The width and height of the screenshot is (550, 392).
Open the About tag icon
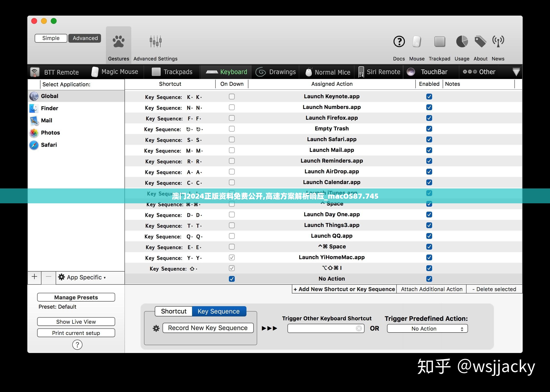480,41
